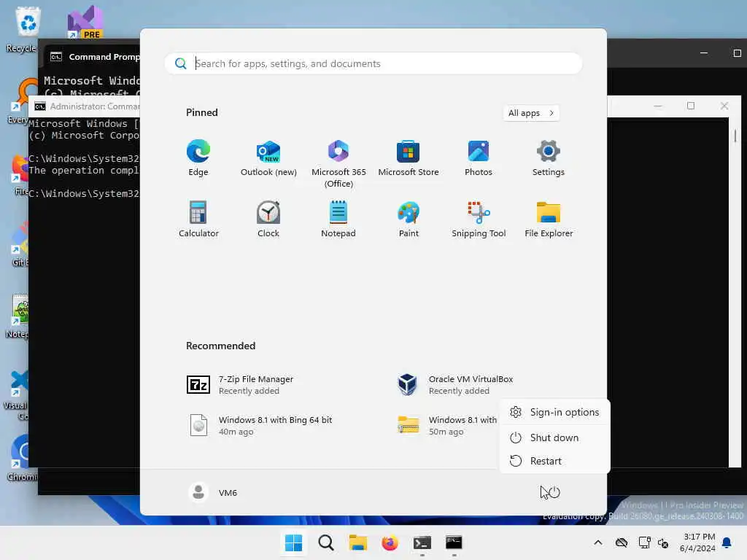Viewport: 747px width, 560px height.
Task: Close the Administrator Command Prompt window
Action: click(x=724, y=106)
